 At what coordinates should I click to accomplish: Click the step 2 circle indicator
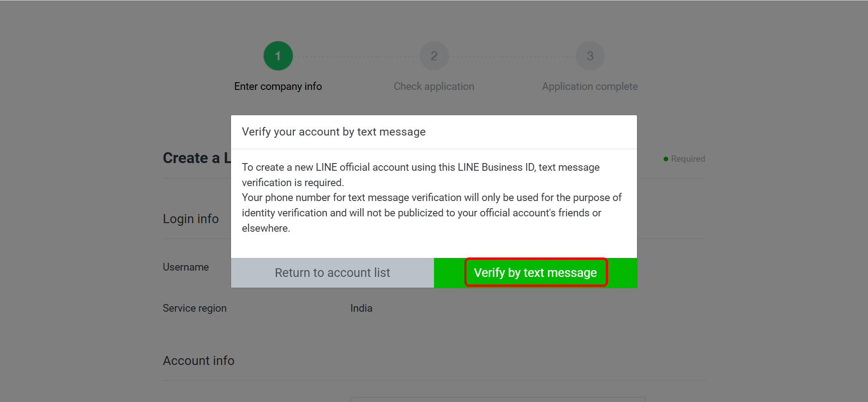[x=434, y=56]
